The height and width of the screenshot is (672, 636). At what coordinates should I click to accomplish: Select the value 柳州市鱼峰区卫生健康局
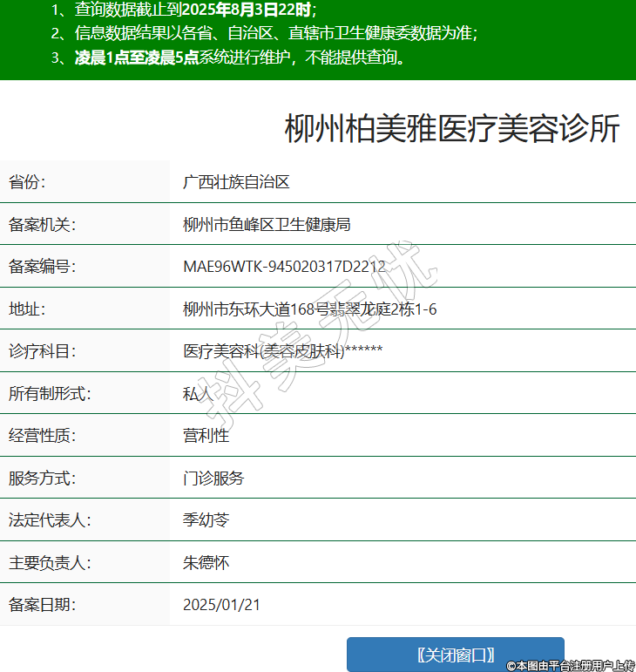(x=267, y=225)
